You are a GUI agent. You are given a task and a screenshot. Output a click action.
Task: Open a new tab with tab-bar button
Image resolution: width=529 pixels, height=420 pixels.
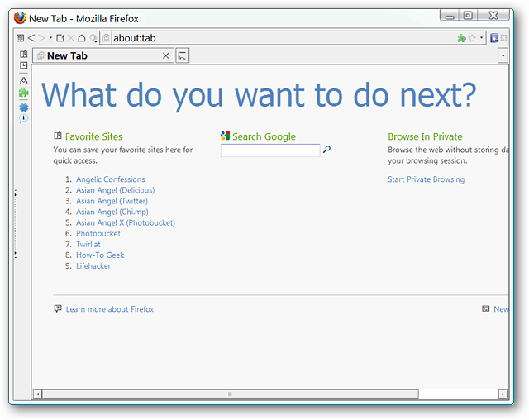coord(182,55)
